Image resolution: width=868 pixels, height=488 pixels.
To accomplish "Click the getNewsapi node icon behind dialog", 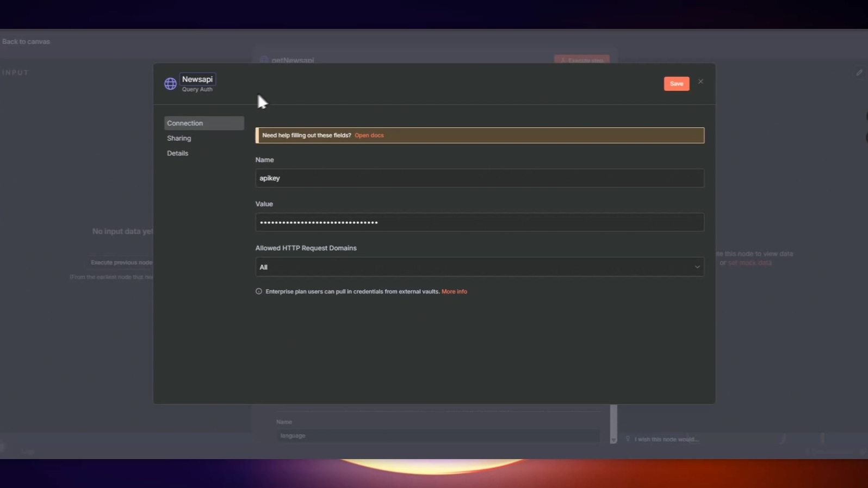I will click(x=264, y=60).
